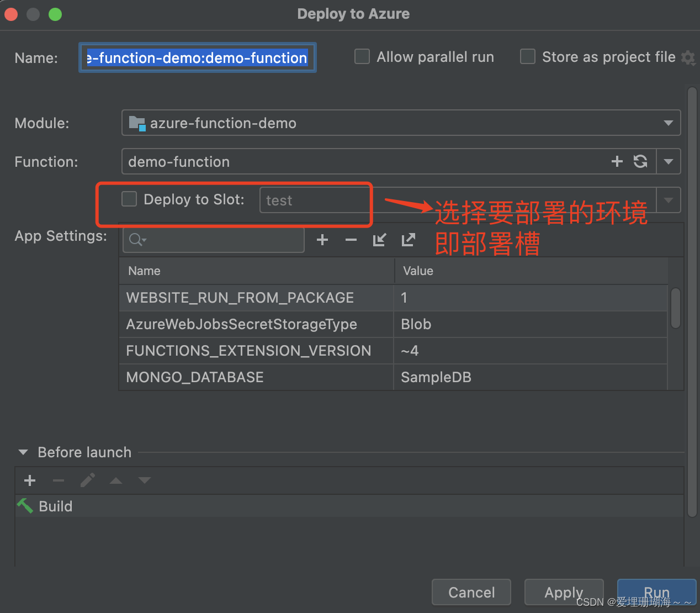The height and width of the screenshot is (613, 700).
Task: Click the value cell showing 1
Action: (531, 298)
